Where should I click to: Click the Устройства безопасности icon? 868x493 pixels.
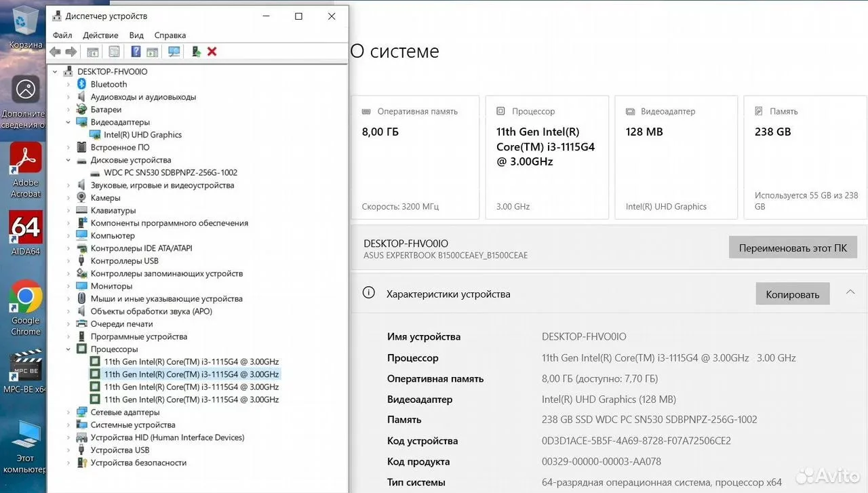tap(81, 463)
